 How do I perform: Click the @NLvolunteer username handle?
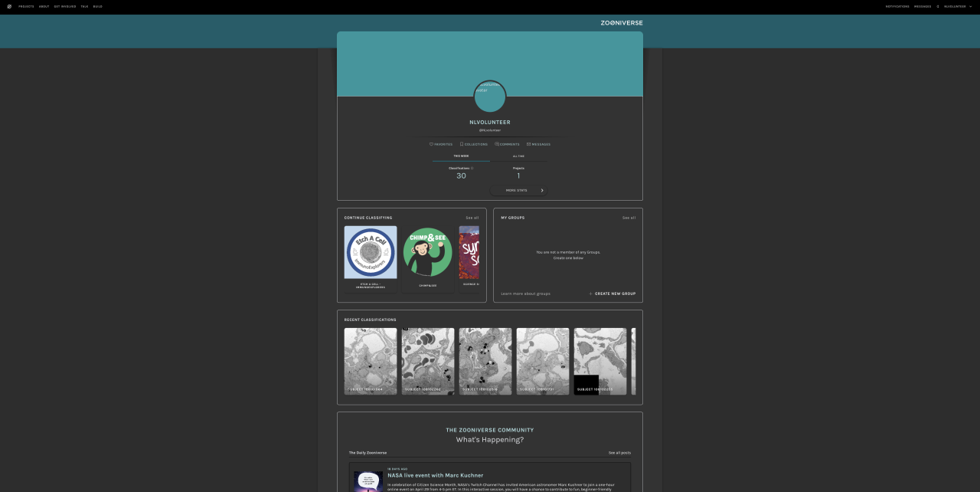(x=490, y=130)
